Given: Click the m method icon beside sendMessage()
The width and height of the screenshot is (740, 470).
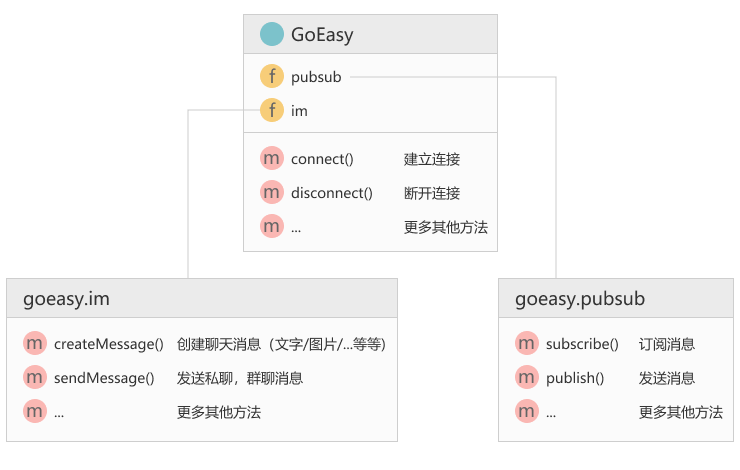Looking at the screenshot, I should pos(35,377).
